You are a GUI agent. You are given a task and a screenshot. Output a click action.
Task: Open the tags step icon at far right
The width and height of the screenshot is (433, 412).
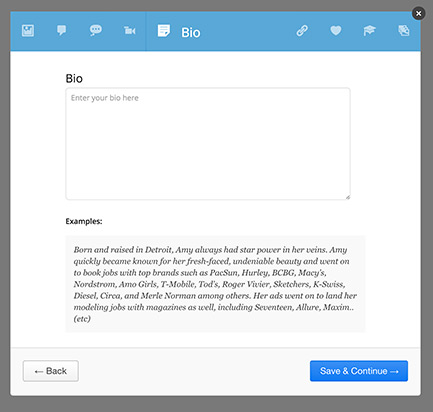pyautogui.click(x=404, y=31)
